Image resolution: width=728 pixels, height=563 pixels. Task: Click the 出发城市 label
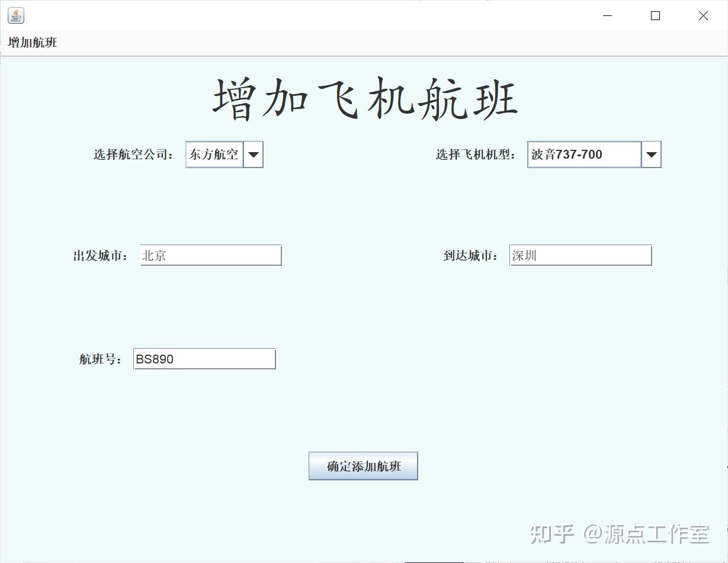tap(101, 256)
